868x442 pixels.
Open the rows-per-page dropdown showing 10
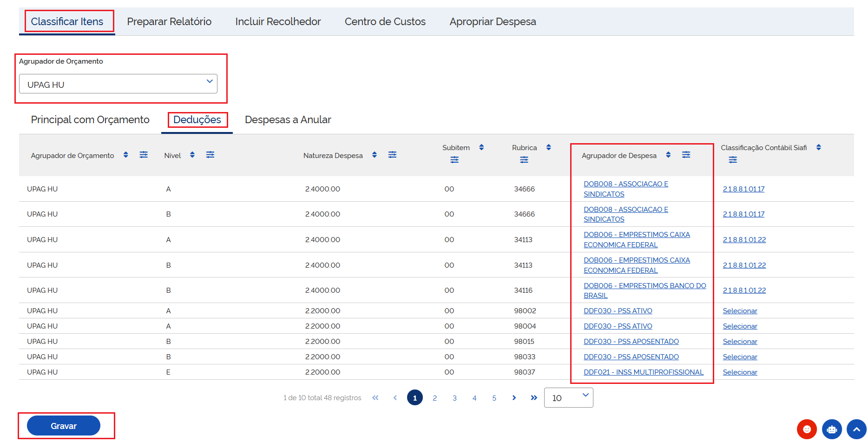click(x=568, y=398)
